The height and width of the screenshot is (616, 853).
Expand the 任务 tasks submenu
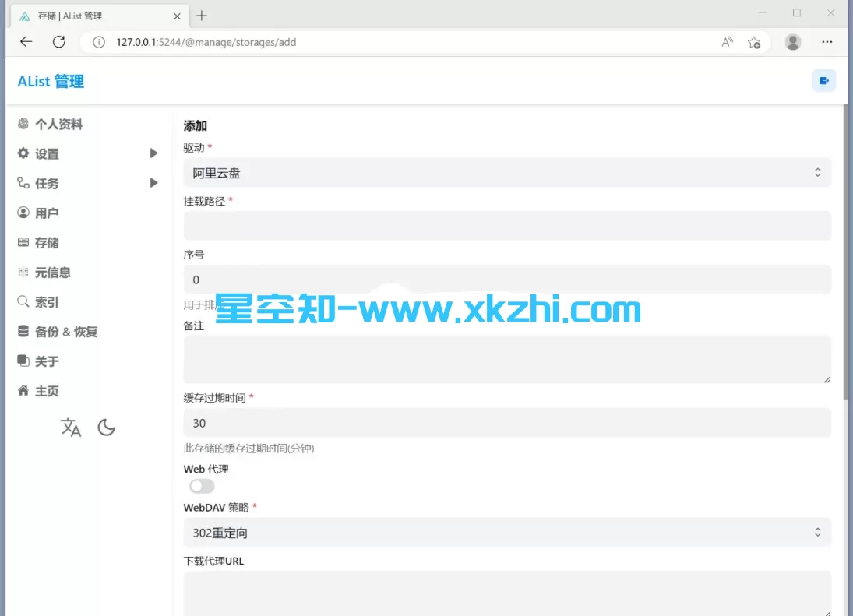tap(153, 183)
